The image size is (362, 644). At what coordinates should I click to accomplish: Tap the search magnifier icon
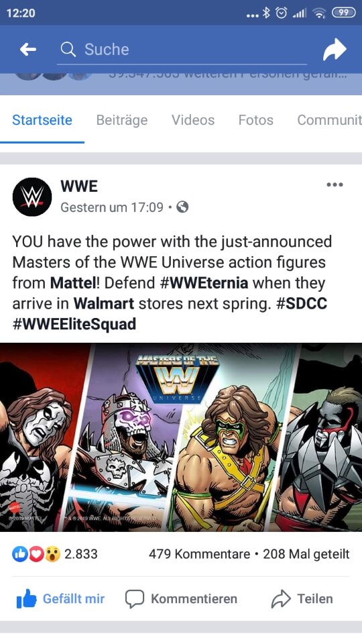pyautogui.click(x=68, y=50)
